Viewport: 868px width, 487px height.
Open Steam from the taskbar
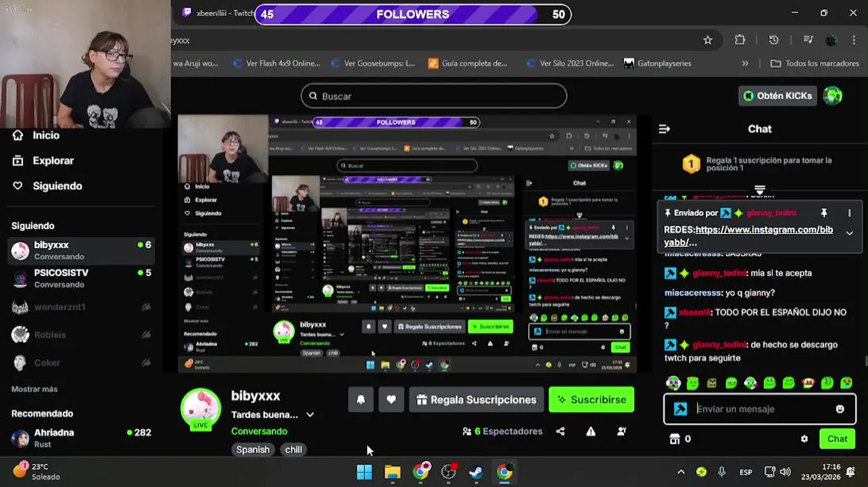pyautogui.click(x=476, y=471)
